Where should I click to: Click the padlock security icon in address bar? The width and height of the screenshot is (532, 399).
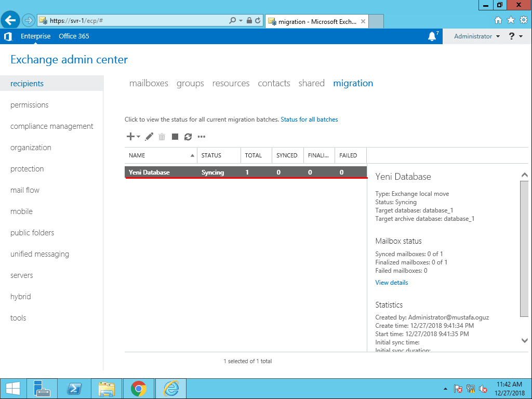pyautogui.click(x=249, y=21)
